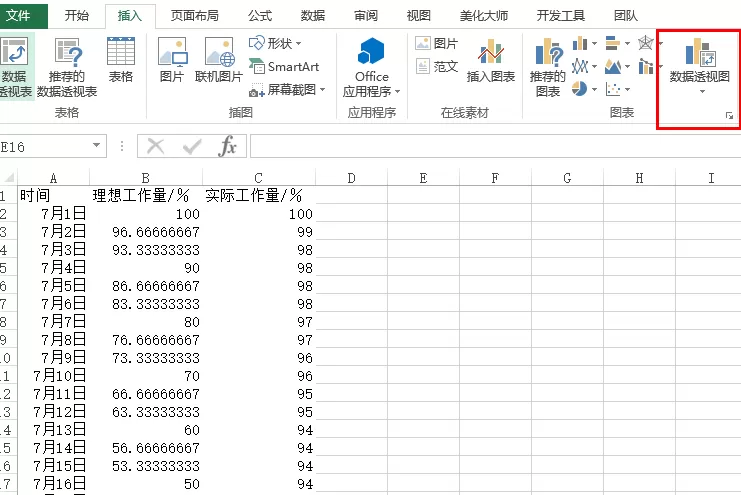Click the fx insert function icon
The width and height of the screenshot is (741, 495).
[227, 146]
